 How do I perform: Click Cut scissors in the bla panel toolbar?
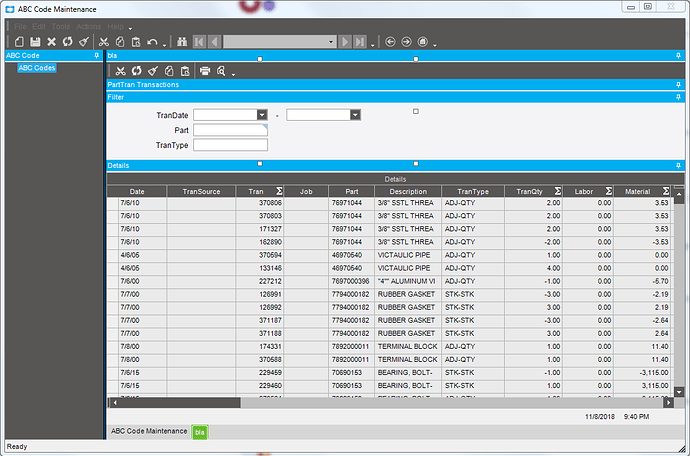pyautogui.click(x=121, y=71)
